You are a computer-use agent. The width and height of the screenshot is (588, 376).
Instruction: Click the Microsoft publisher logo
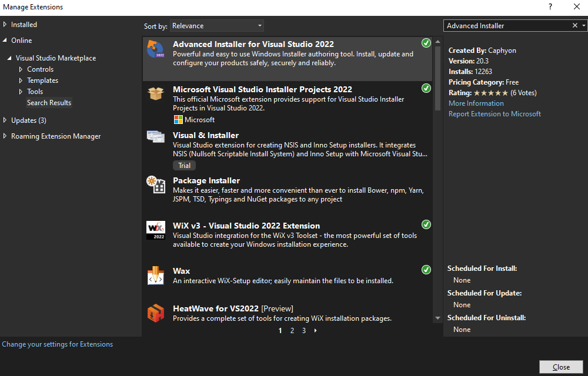click(179, 120)
